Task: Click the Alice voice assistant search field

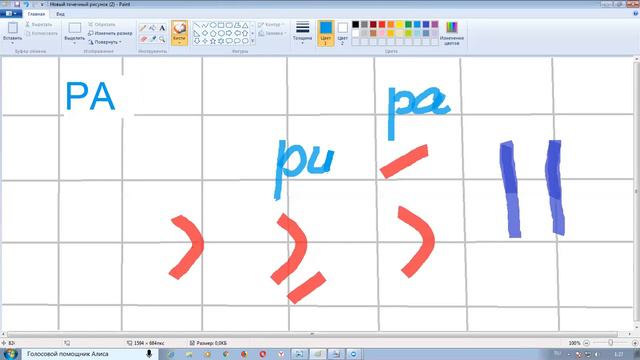Action: [90, 354]
